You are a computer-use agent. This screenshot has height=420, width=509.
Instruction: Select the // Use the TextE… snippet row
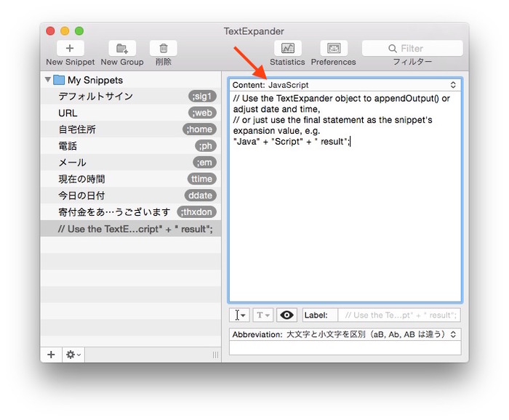coord(131,229)
